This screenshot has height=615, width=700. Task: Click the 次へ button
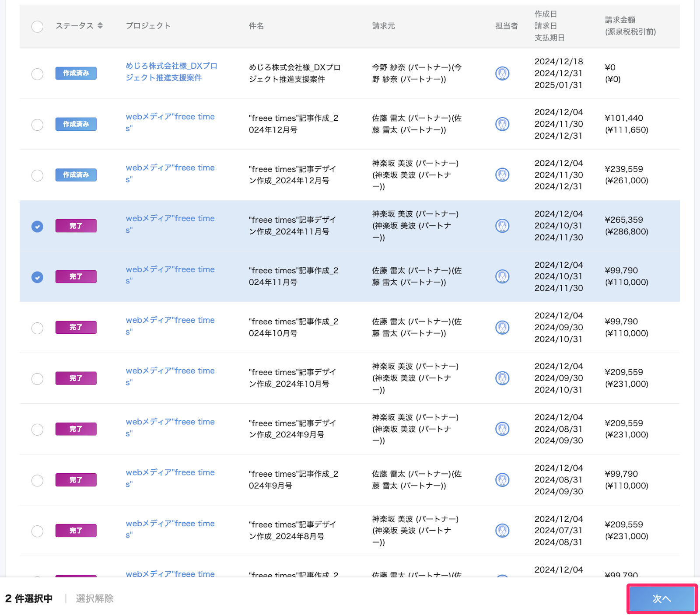tap(661, 599)
